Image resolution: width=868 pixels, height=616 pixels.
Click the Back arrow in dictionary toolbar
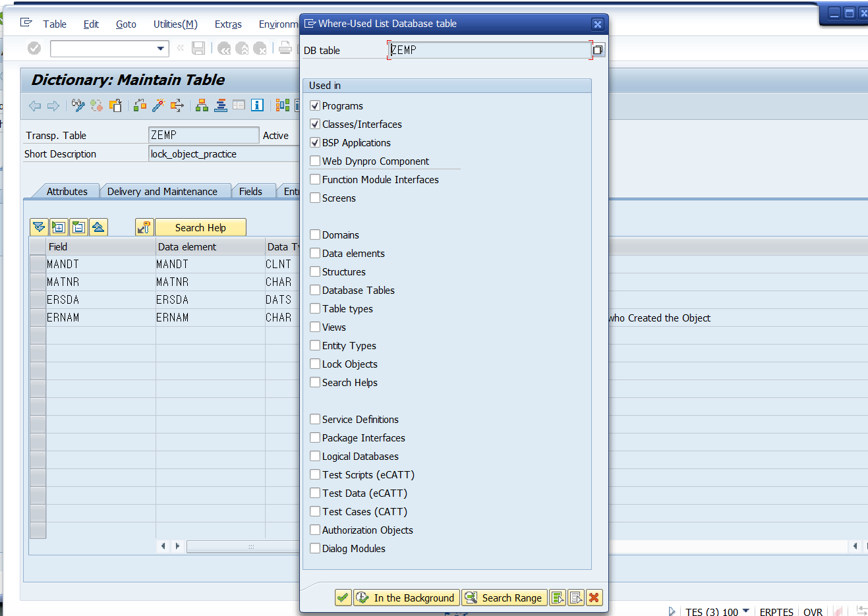pyautogui.click(x=35, y=105)
